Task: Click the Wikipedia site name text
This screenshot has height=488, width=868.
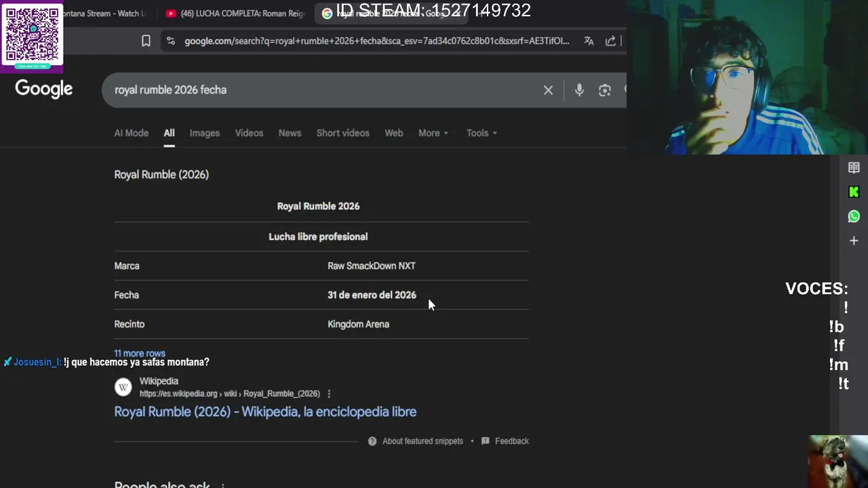Action: [x=159, y=381]
